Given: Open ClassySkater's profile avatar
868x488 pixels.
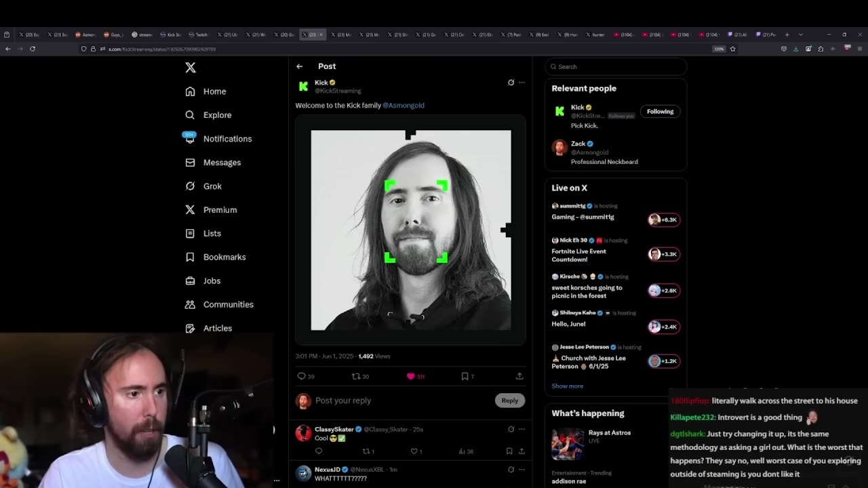Looking at the screenshot, I should point(303,433).
